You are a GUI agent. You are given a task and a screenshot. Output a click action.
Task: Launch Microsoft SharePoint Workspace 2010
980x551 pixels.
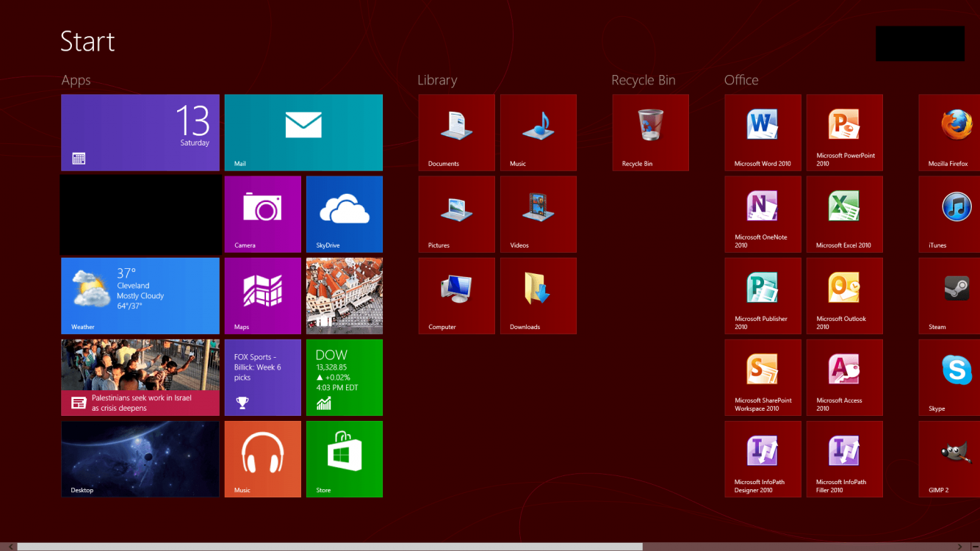[x=763, y=378]
